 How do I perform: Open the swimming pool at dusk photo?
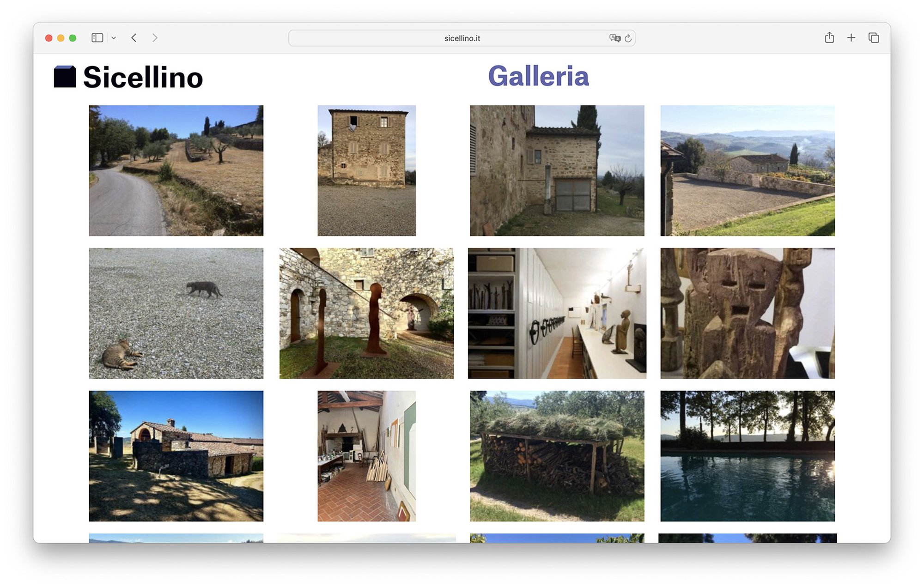pos(747,456)
